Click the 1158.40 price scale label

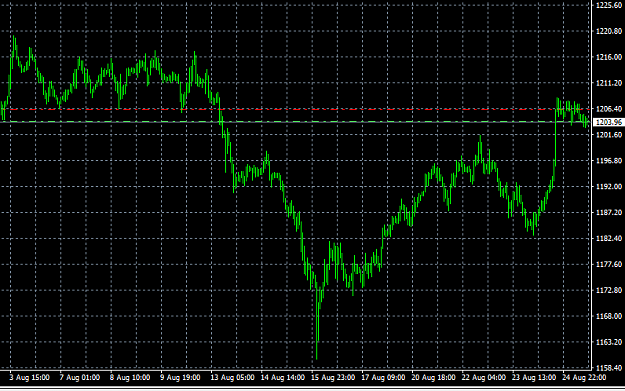point(609,367)
